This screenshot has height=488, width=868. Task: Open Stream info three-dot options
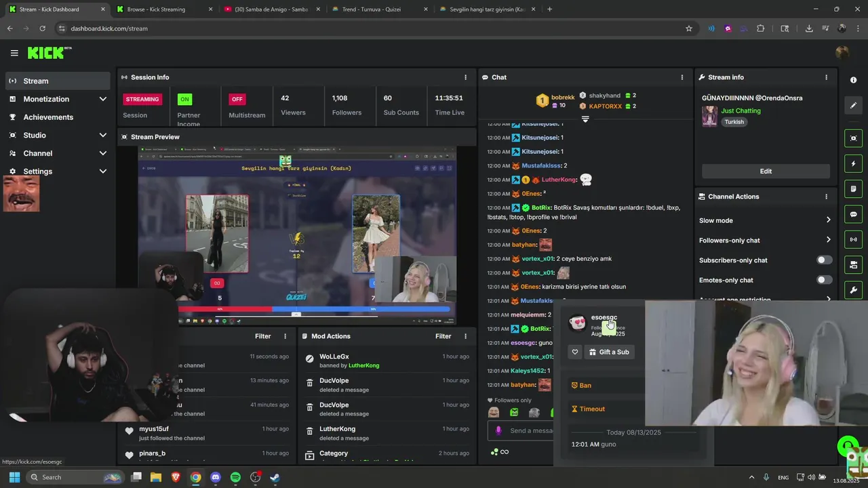click(x=826, y=77)
